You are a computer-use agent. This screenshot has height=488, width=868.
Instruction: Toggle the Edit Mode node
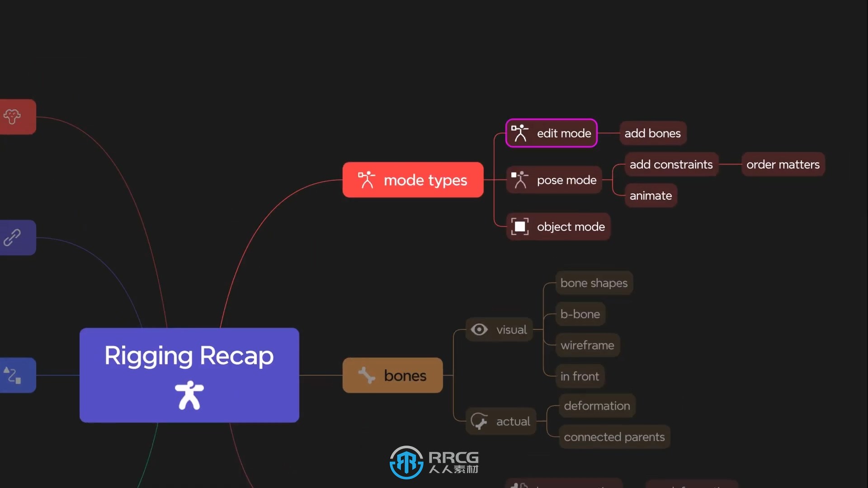(550, 133)
